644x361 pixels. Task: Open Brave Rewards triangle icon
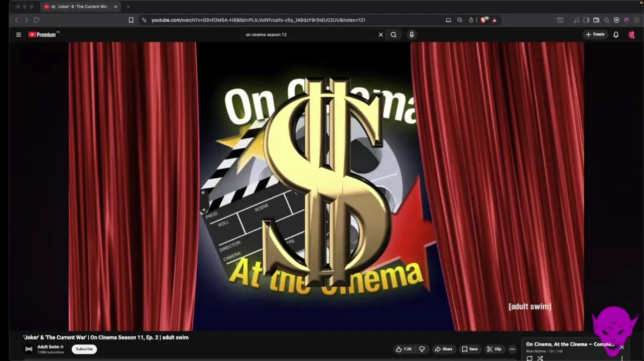[x=494, y=20]
